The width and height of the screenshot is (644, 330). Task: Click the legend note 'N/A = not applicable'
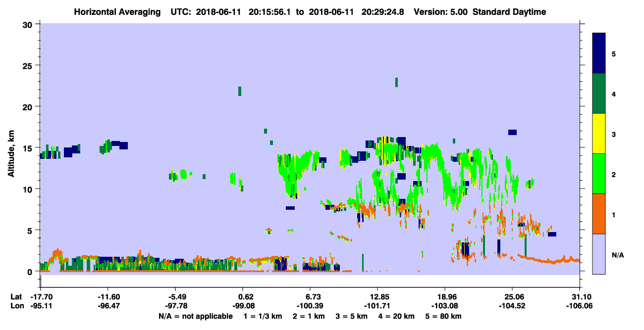(195, 316)
